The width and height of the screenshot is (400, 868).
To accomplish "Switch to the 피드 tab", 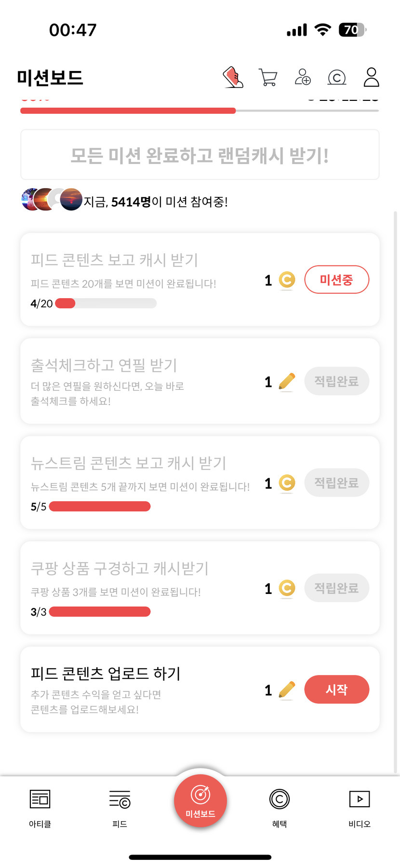I will point(120,807).
